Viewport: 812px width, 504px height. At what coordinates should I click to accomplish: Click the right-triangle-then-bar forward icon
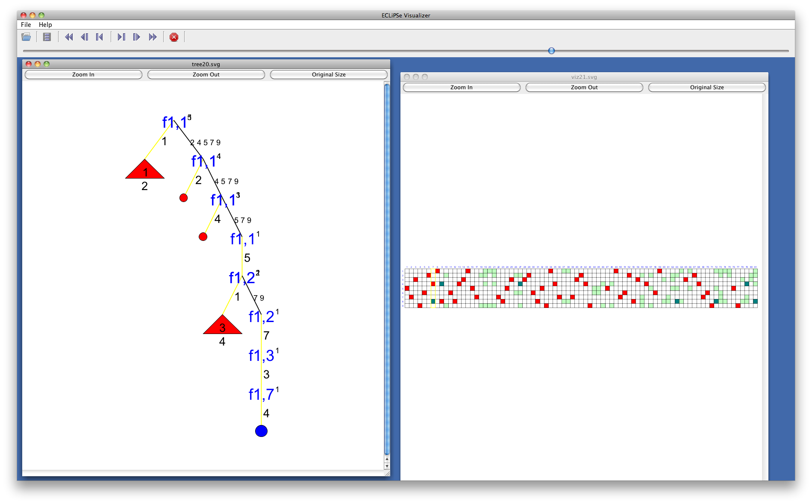point(121,37)
